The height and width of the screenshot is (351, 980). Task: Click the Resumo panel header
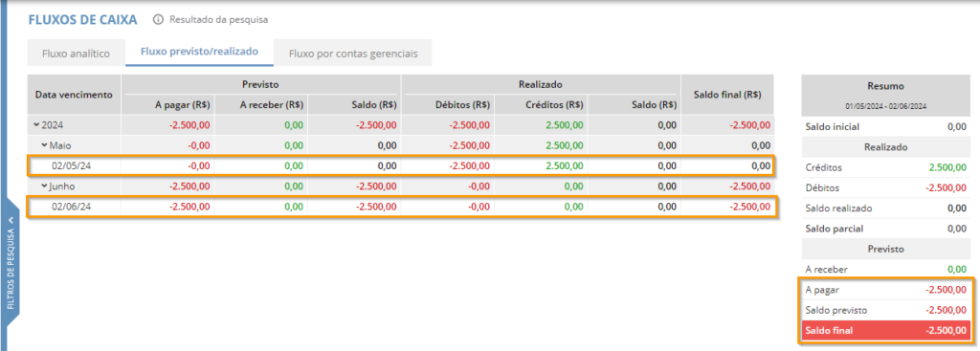[885, 86]
